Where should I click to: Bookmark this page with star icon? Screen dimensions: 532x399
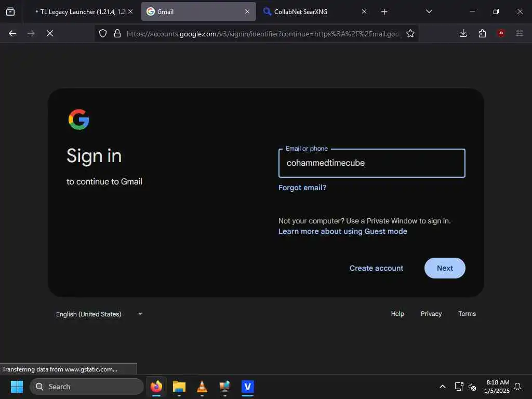(410, 33)
